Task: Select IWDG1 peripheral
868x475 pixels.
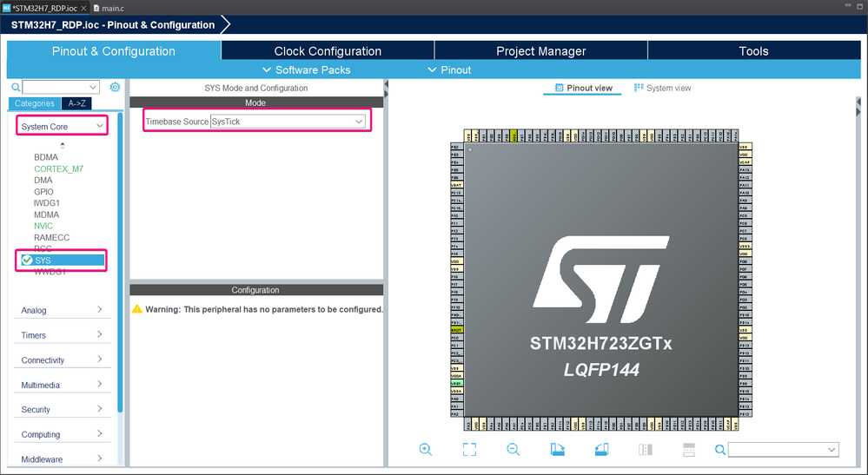Action: coord(47,203)
